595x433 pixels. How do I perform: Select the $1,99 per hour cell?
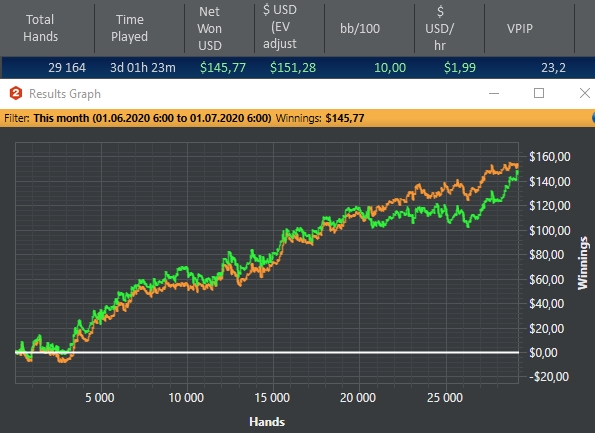click(x=460, y=68)
